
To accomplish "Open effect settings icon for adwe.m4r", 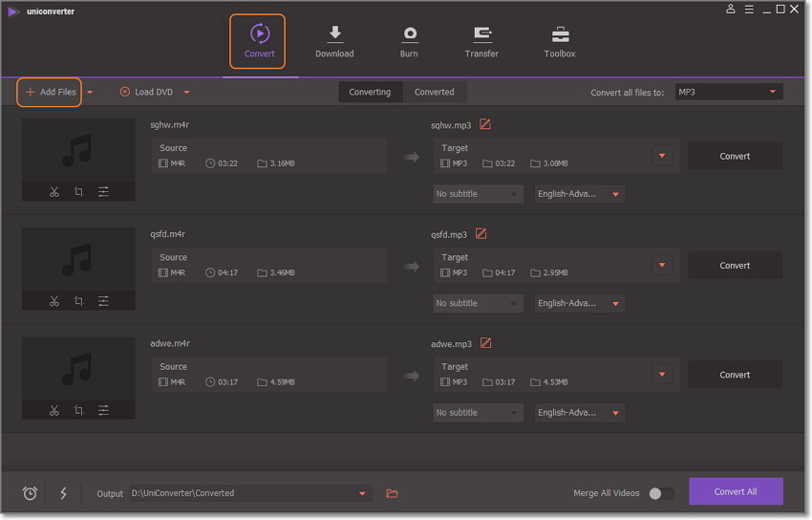I will pos(103,411).
